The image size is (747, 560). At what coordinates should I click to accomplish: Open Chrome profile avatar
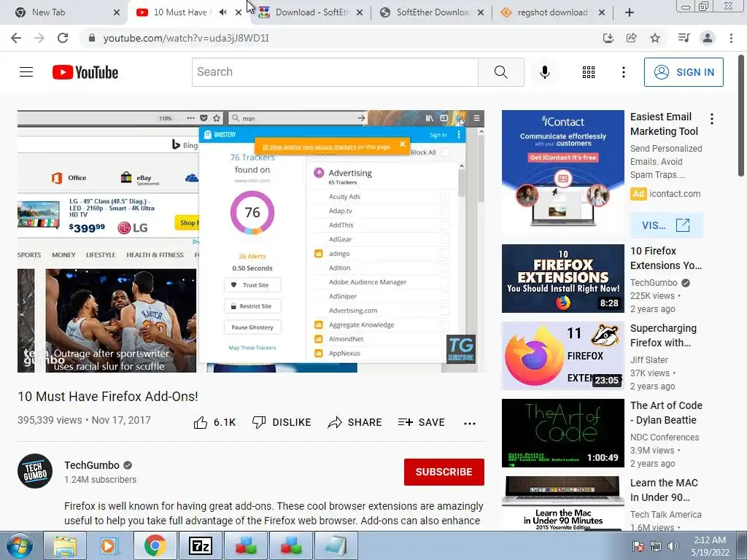click(x=708, y=38)
